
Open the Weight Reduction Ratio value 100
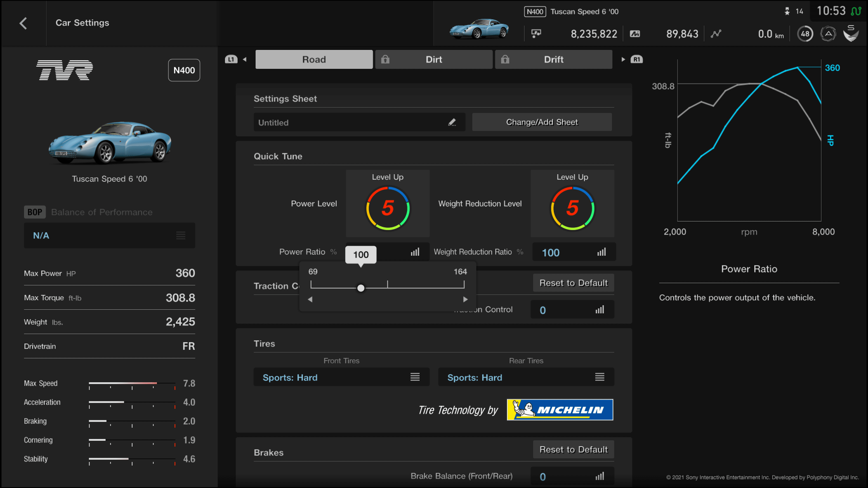click(574, 252)
